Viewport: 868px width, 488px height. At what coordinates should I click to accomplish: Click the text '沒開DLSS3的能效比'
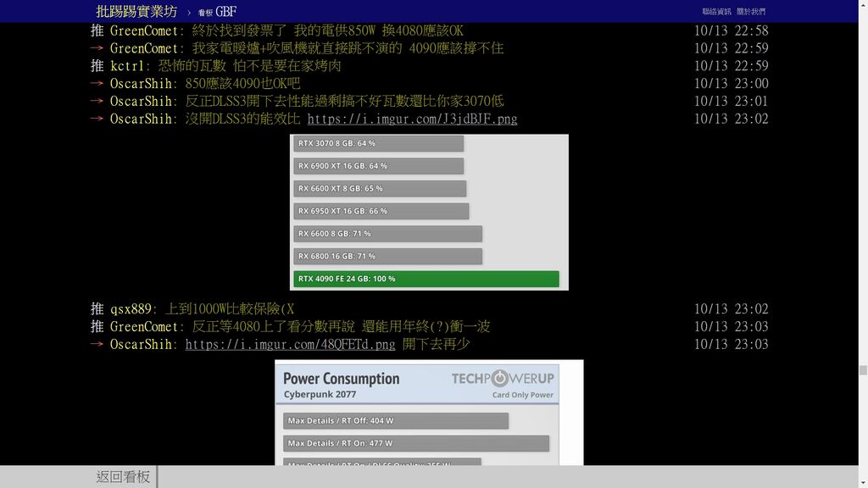click(242, 119)
